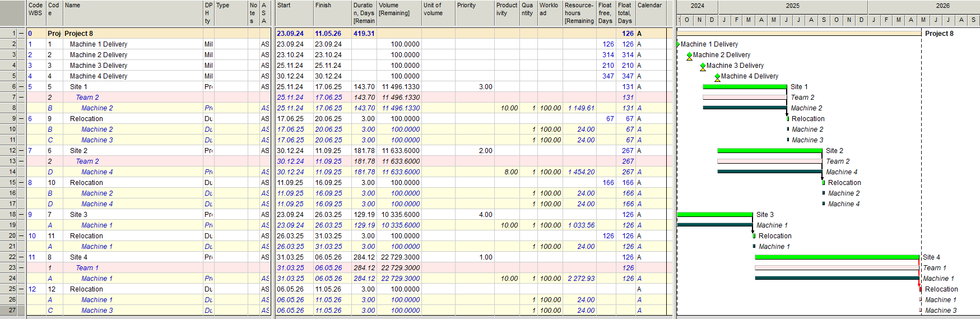The width and height of the screenshot is (980, 319).
Task: Select the 'Site 2' name cell
Action: (133, 151)
